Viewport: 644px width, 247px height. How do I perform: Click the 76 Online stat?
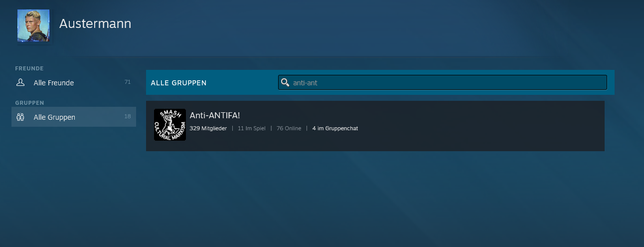tap(289, 128)
